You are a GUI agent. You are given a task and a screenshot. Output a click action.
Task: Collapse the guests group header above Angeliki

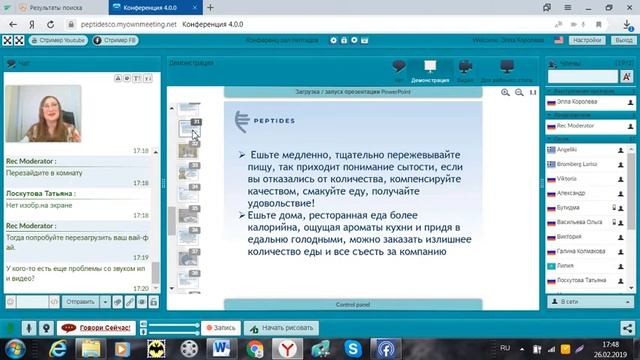point(591,139)
